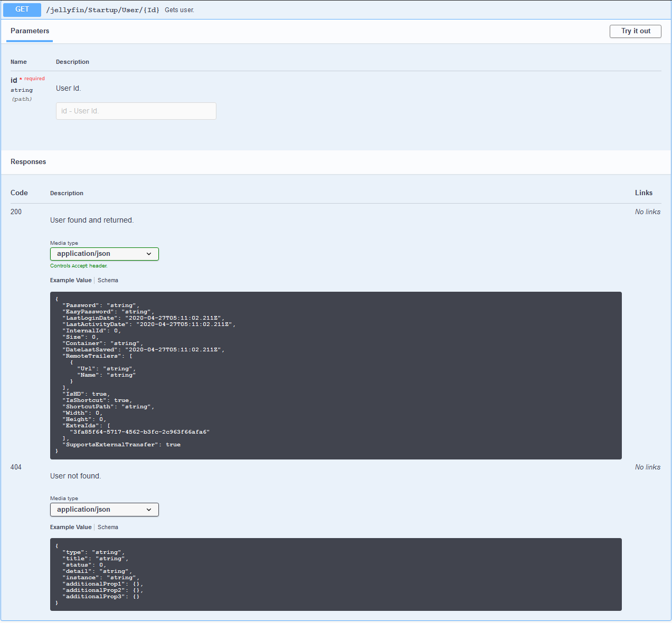Show Example Value for 200 response
Viewport: 672px width, 623px height.
(x=71, y=280)
